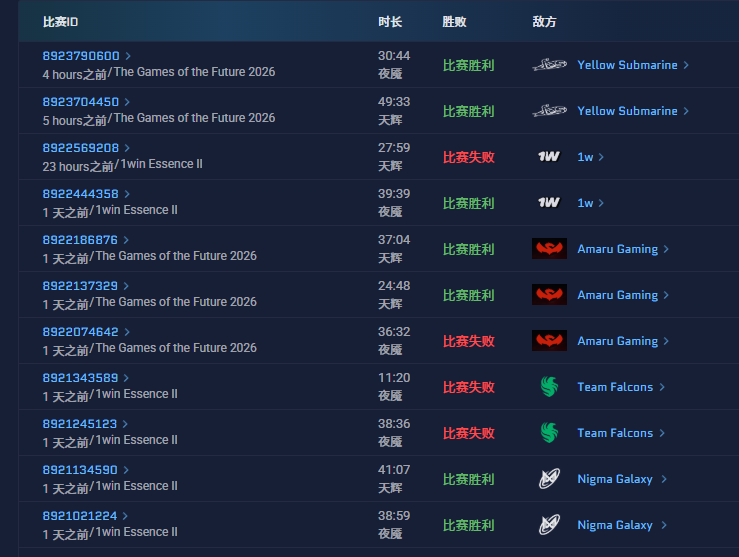Click the 胜败 column header
This screenshot has width=739, height=557.
[x=454, y=22]
